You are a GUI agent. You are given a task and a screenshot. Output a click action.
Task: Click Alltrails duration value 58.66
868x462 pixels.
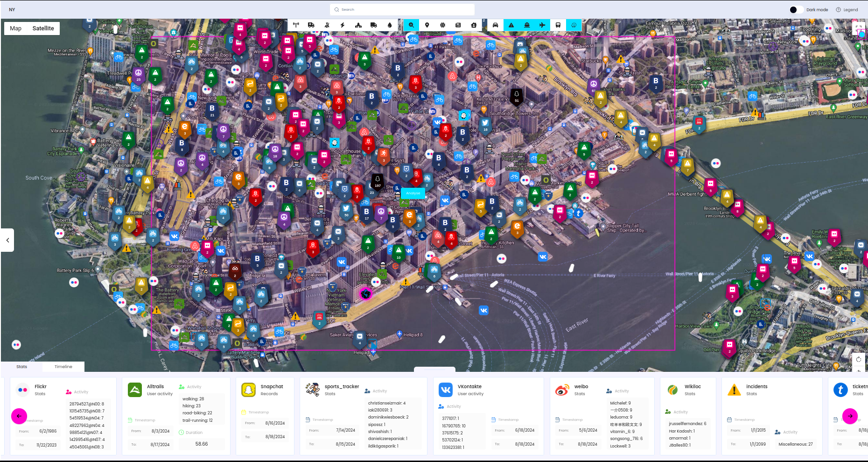[202, 444]
